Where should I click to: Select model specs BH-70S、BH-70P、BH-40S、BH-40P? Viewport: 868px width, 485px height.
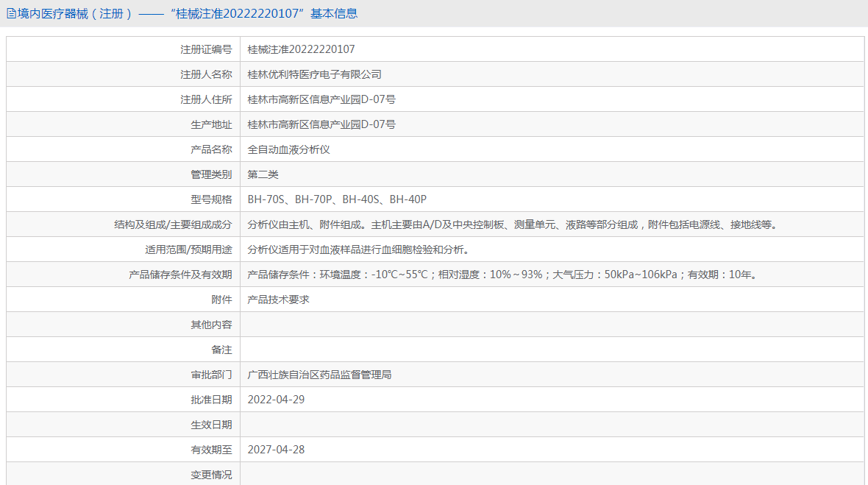[337, 199]
